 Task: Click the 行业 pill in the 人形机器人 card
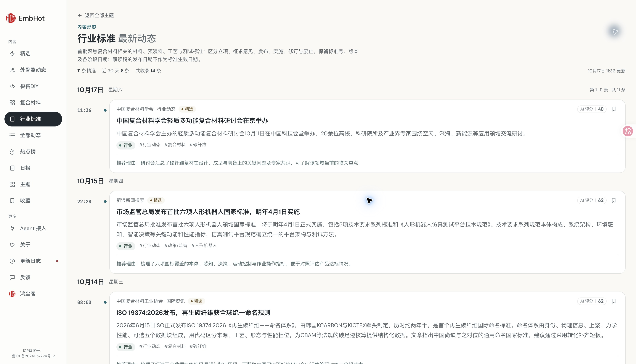[x=126, y=246]
